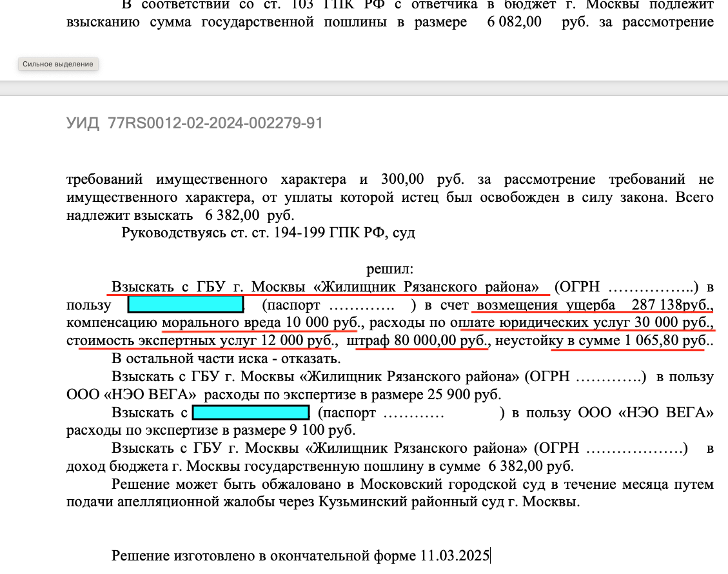Select the first cyan redacted name box

pos(186,304)
